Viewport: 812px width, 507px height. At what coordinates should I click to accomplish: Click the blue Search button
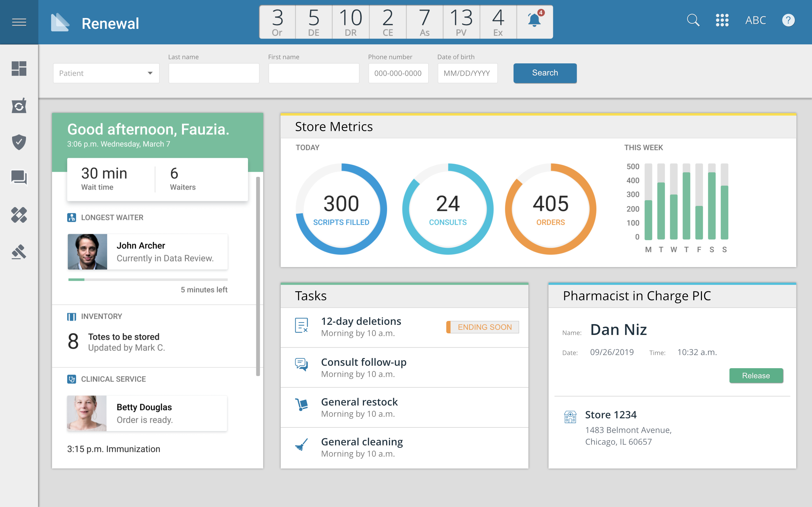[x=545, y=73]
